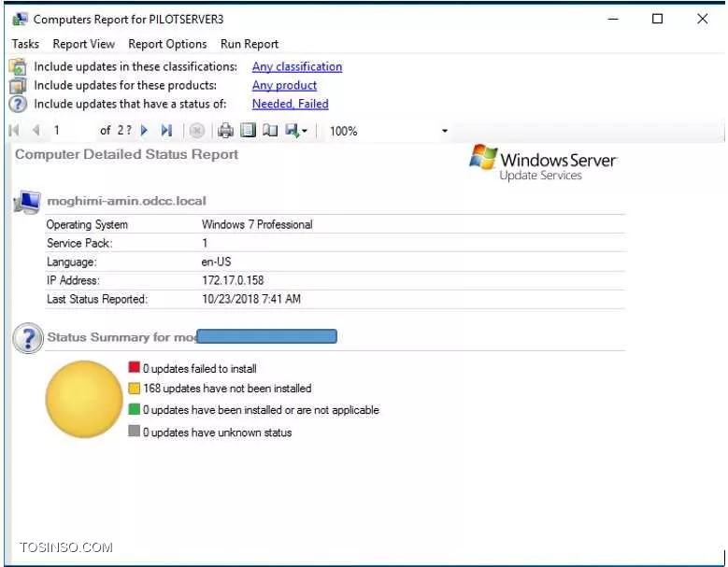
Task: Click window title bar app icon
Action: (x=20, y=19)
